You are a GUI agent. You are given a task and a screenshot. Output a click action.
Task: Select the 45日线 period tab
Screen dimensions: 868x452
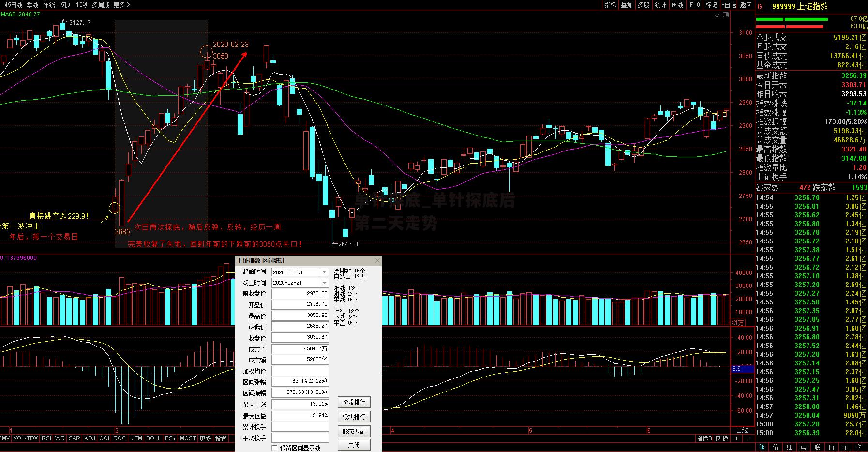tap(14, 5)
